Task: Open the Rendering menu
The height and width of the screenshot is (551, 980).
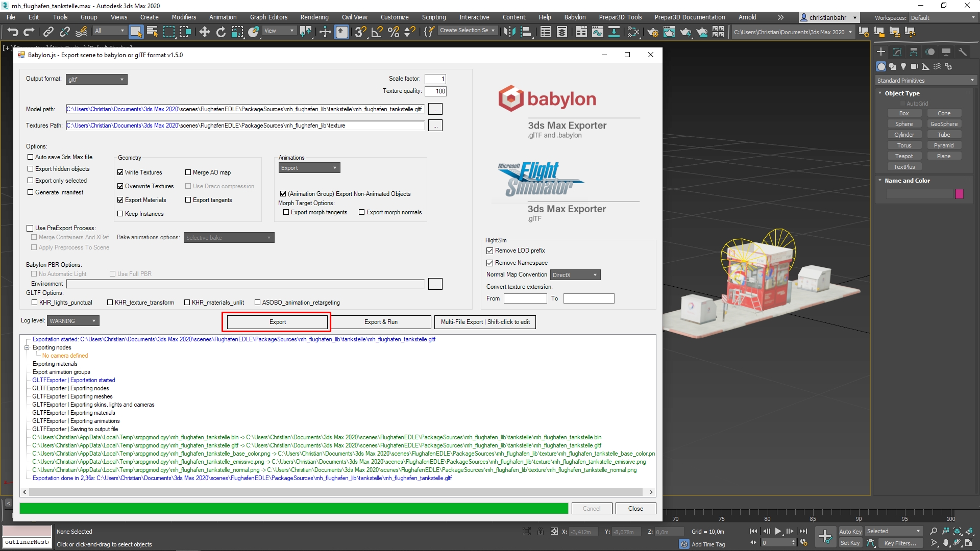Action: tap(314, 17)
